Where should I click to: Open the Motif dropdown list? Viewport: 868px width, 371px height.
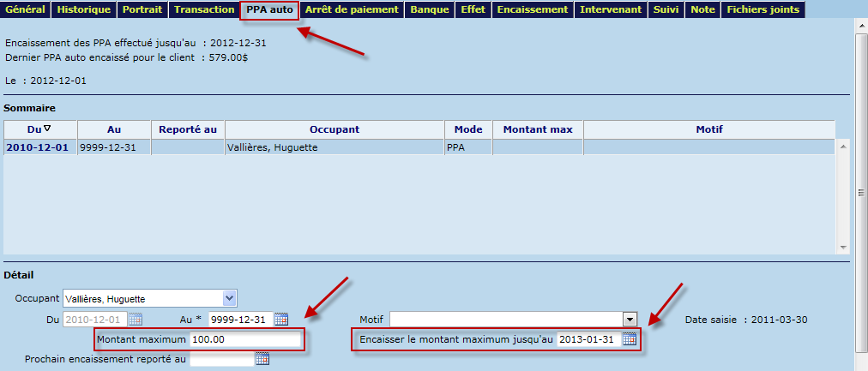(x=630, y=320)
